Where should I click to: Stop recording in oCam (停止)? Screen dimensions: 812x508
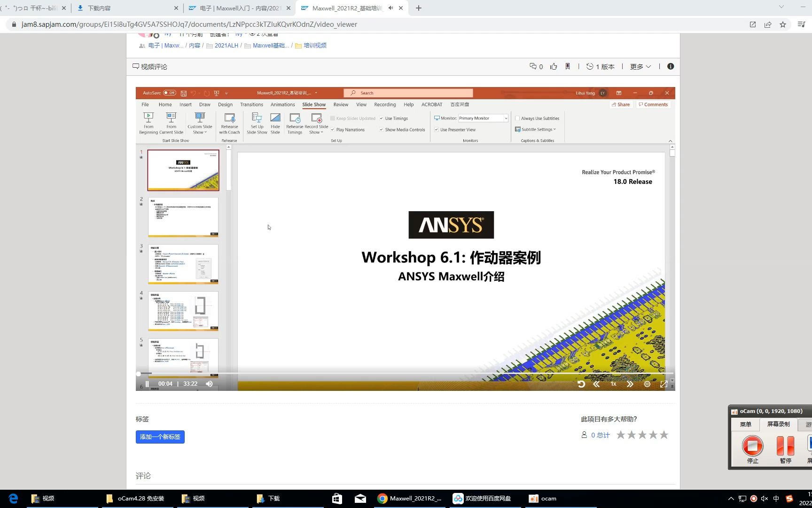tap(753, 449)
